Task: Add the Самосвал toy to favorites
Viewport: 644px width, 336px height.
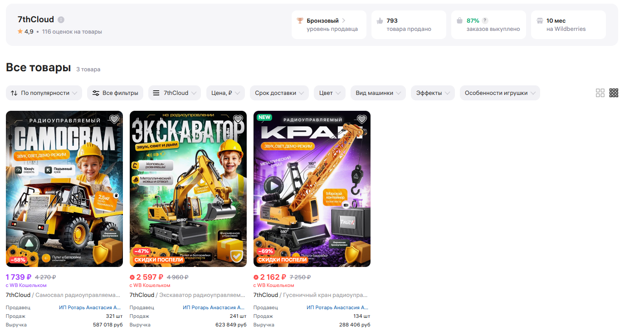Action: point(114,119)
